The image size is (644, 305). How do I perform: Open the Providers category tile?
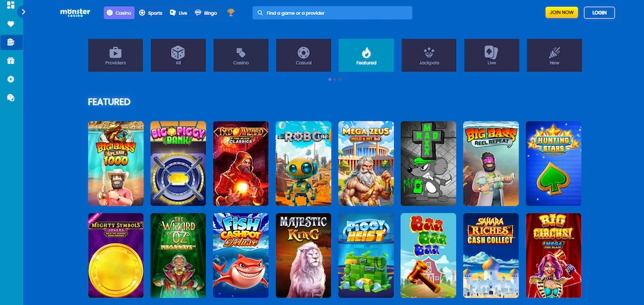pyautogui.click(x=116, y=55)
